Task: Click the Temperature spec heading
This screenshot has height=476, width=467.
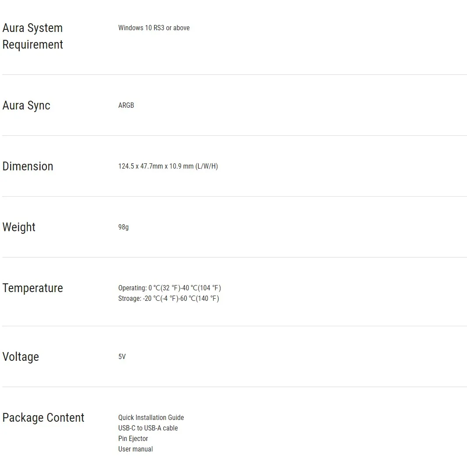Action: tap(33, 288)
